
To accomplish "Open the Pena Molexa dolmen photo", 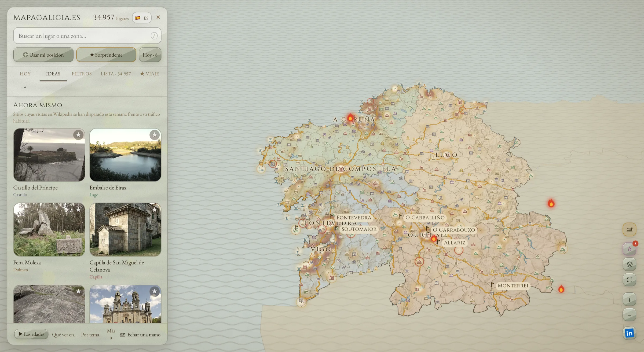I will click(x=49, y=229).
